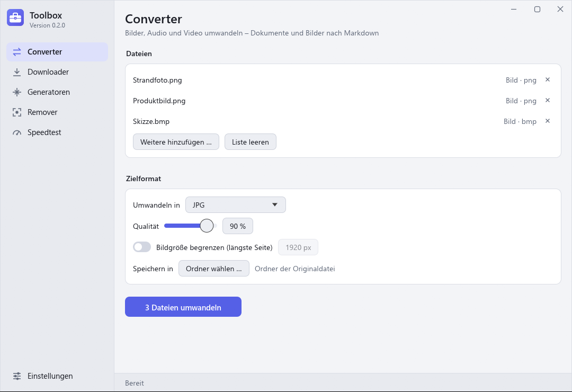Click the Converter arrows icon in sidebar
Viewport: 572px width, 392px height.
17,52
